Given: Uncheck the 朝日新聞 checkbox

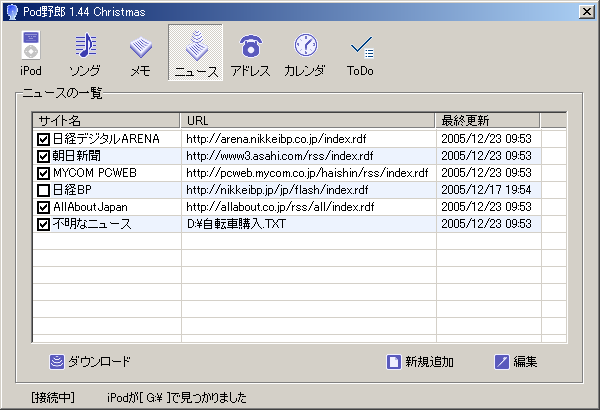Looking at the screenshot, I should pyautogui.click(x=43, y=156).
